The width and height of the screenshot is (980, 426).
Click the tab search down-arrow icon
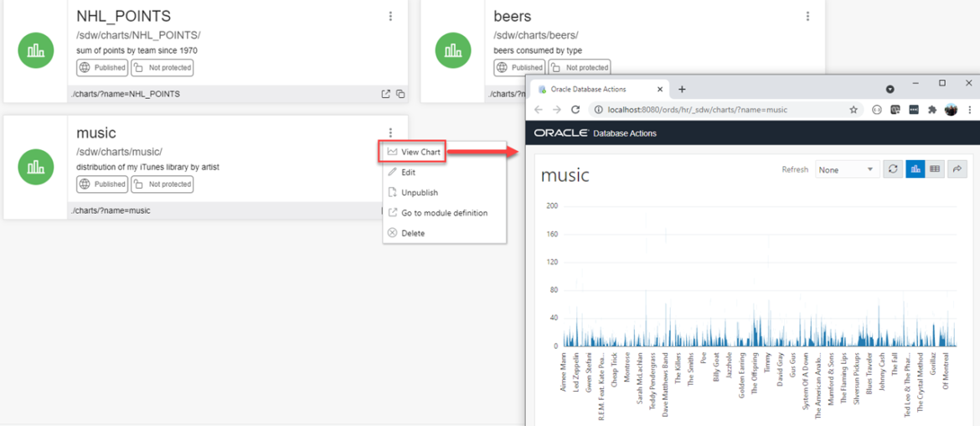click(x=890, y=90)
